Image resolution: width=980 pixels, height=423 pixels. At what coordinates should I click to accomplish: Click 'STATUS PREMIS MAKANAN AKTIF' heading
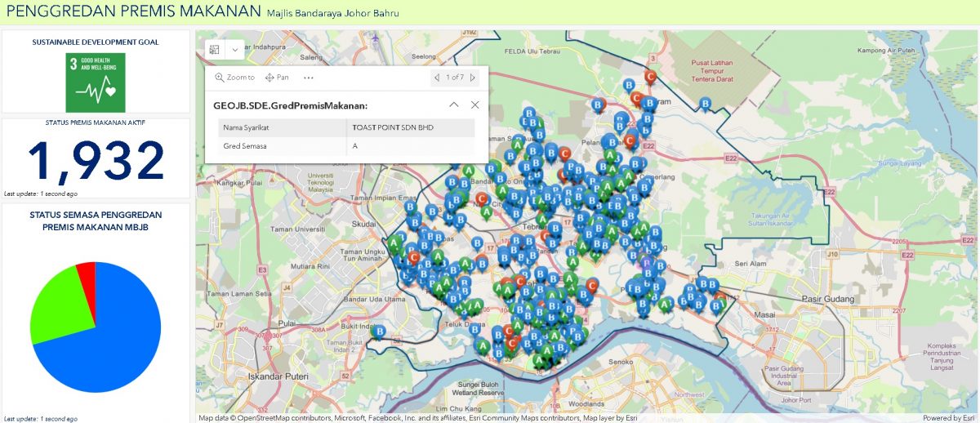pyautogui.click(x=96, y=123)
